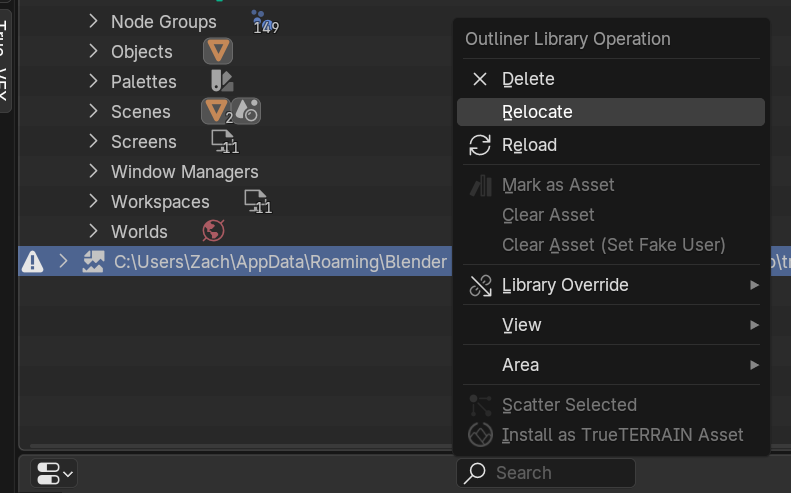791x493 pixels.
Task: Click the Workspaces monitor icon
Action: pos(256,201)
